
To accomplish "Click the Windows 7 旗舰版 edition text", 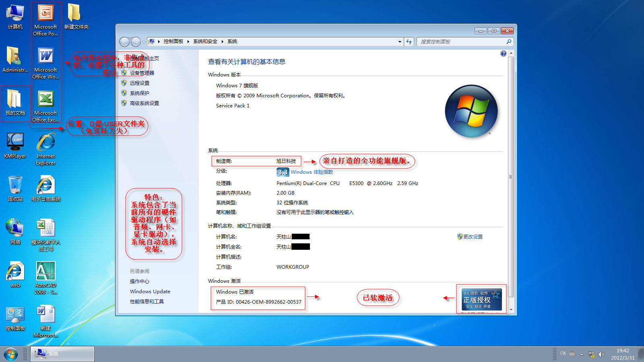I will click(x=237, y=85).
